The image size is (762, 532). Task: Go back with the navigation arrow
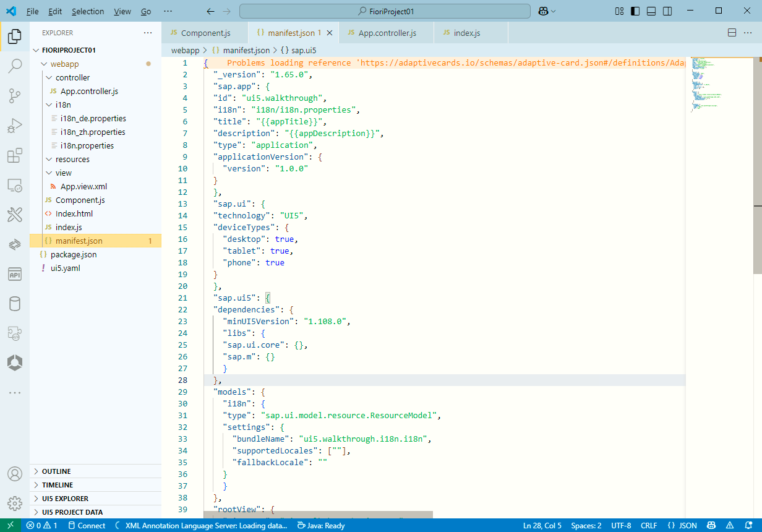point(211,11)
